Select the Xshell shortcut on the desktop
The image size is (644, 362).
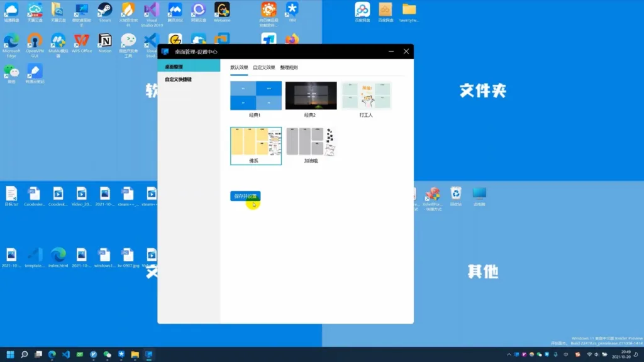(x=432, y=199)
